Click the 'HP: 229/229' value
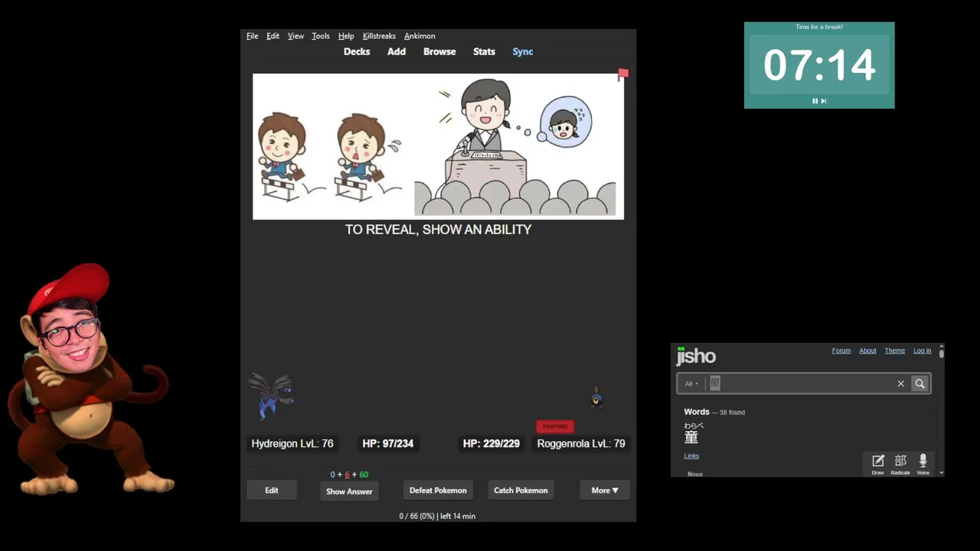This screenshot has width=980, height=551. click(491, 444)
